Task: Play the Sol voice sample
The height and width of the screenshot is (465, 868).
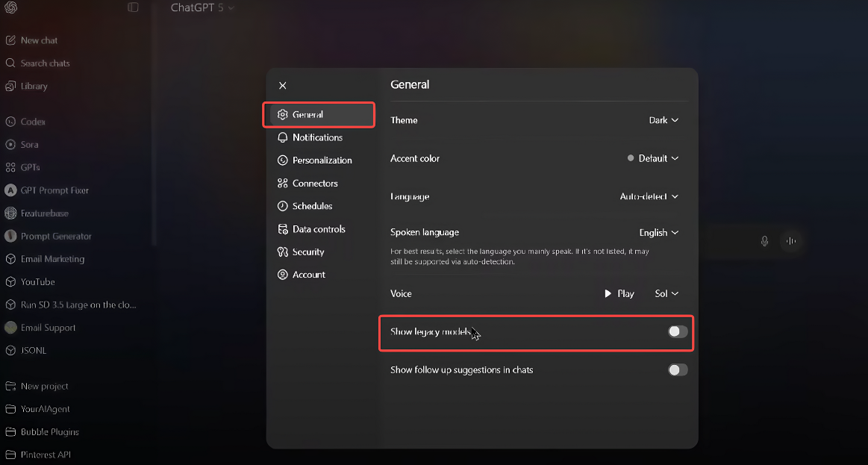Action: tap(618, 293)
